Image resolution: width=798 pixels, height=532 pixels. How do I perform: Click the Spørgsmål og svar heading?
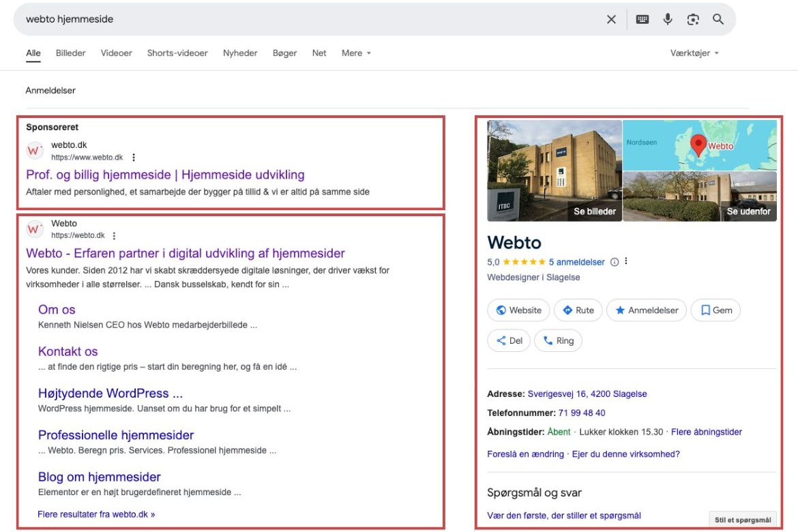(x=534, y=493)
